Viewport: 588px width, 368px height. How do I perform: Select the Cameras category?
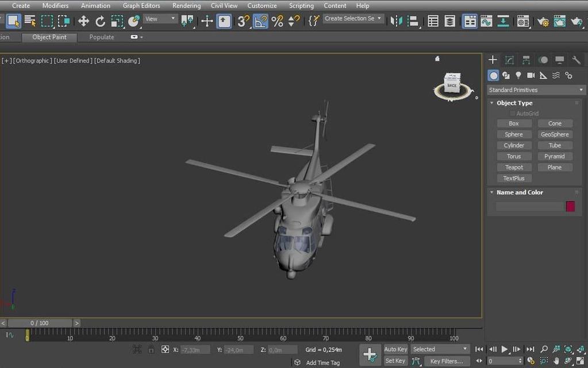(531, 76)
